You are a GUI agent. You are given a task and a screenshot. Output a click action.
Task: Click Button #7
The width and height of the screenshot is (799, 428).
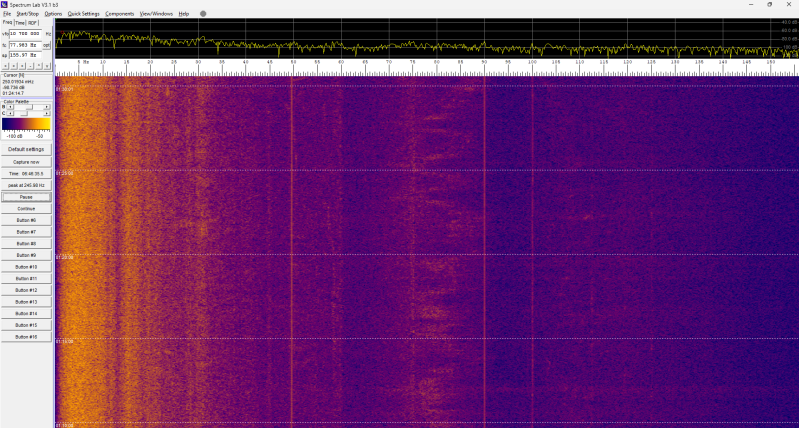click(26, 232)
